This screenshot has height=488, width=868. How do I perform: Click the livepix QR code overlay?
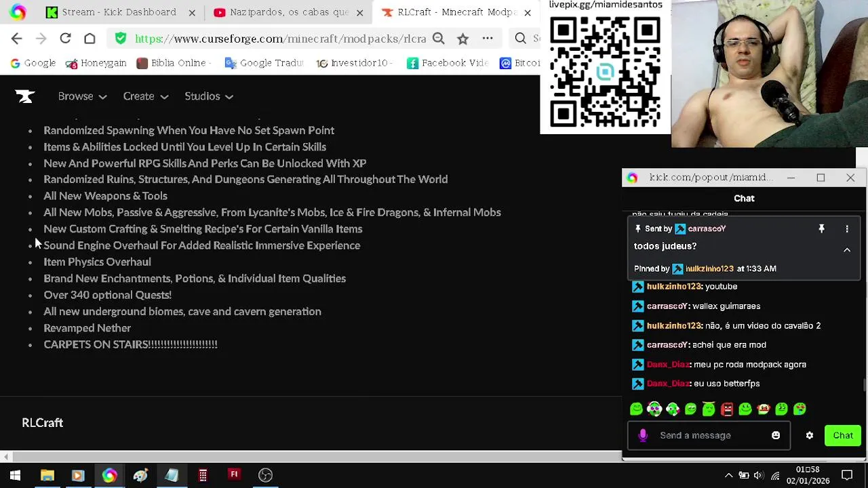click(605, 73)
